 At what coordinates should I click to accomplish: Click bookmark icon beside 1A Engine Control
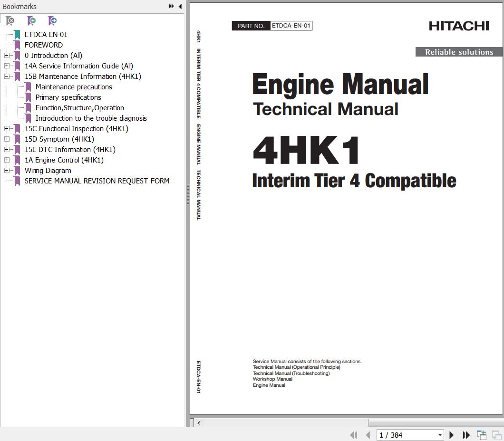17,160
